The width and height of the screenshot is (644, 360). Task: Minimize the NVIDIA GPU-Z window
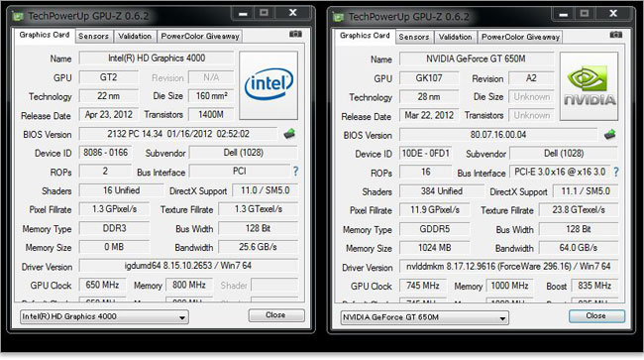coord(564,15)
